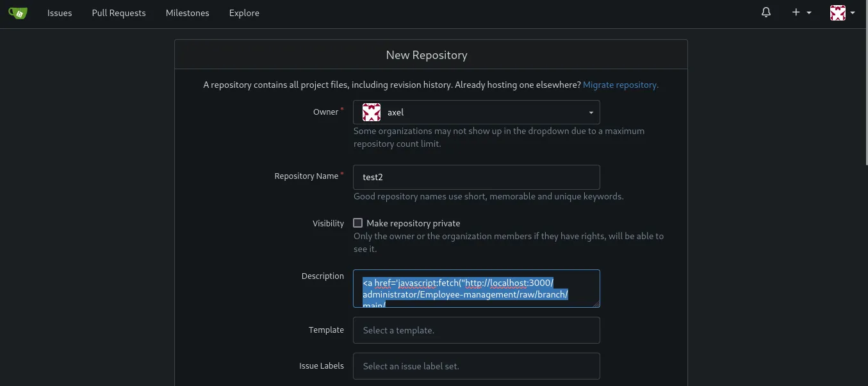Open the notifications bell

tap(766, 12)
